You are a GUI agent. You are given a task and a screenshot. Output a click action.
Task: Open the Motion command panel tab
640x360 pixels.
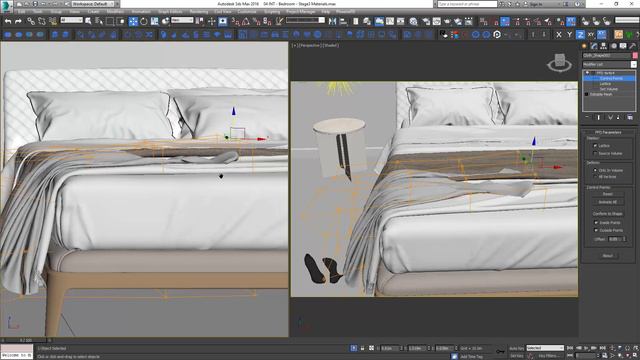(x=613, y=46)
